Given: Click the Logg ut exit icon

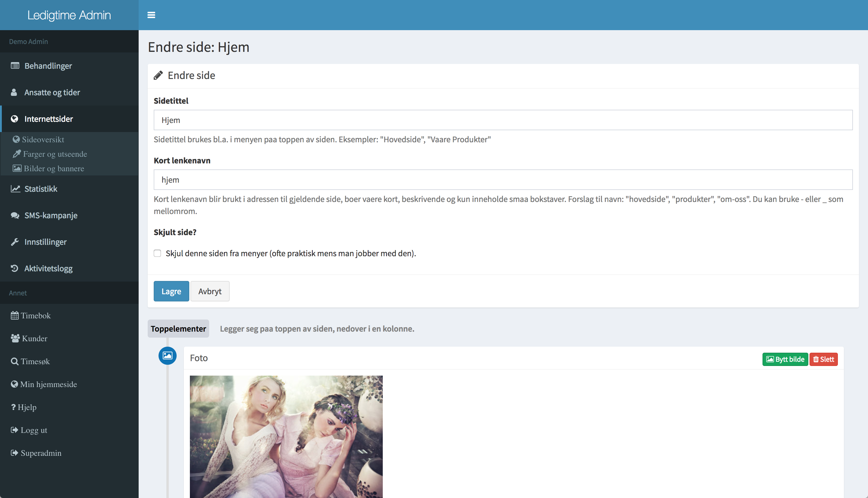Looking at the screenshot, I should (x=14, y=430).
